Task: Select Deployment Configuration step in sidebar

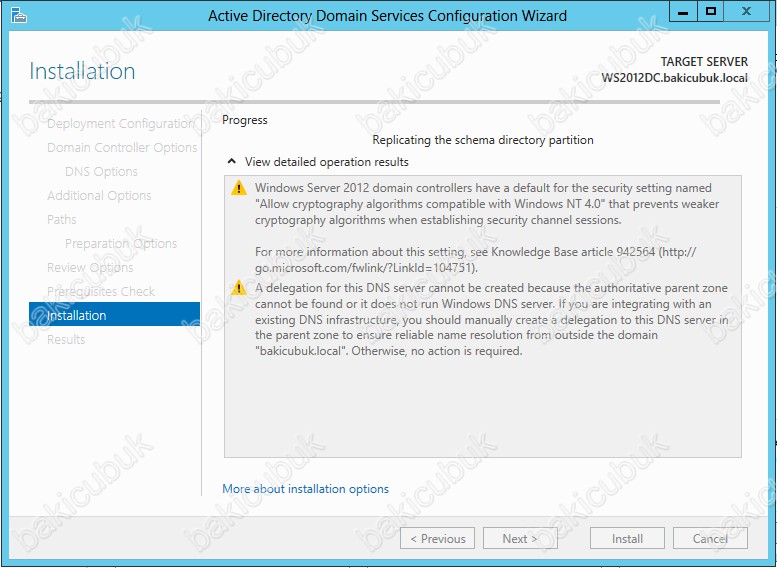Action: tap(121, 123)
